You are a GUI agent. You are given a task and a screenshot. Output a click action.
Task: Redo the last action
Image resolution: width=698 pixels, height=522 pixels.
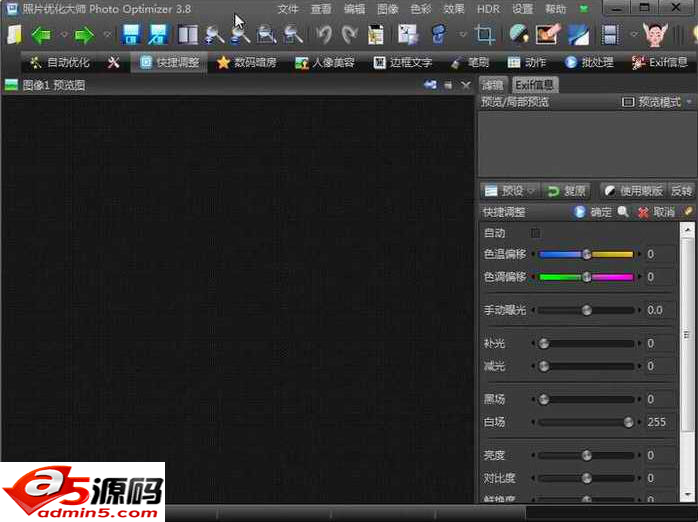pos(349,35)
